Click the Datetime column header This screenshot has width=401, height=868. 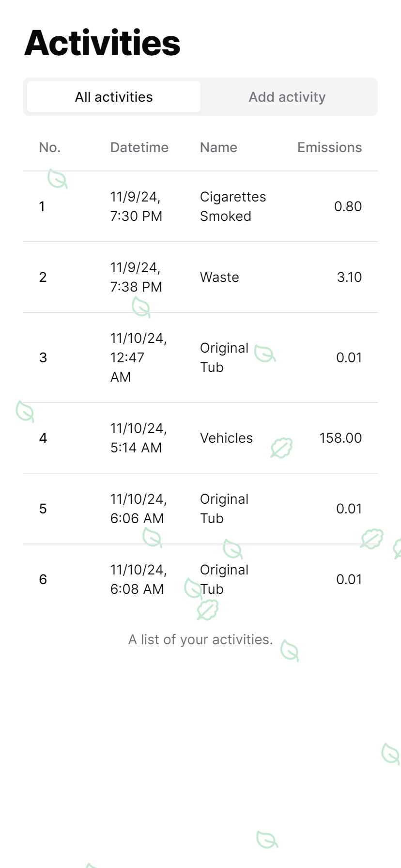139,148
